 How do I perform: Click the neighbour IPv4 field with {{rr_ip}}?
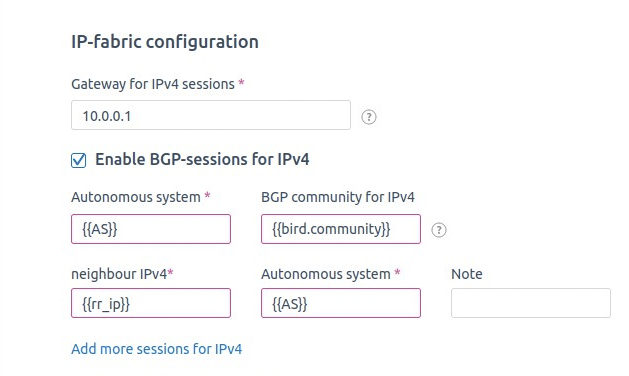(151, 303)
